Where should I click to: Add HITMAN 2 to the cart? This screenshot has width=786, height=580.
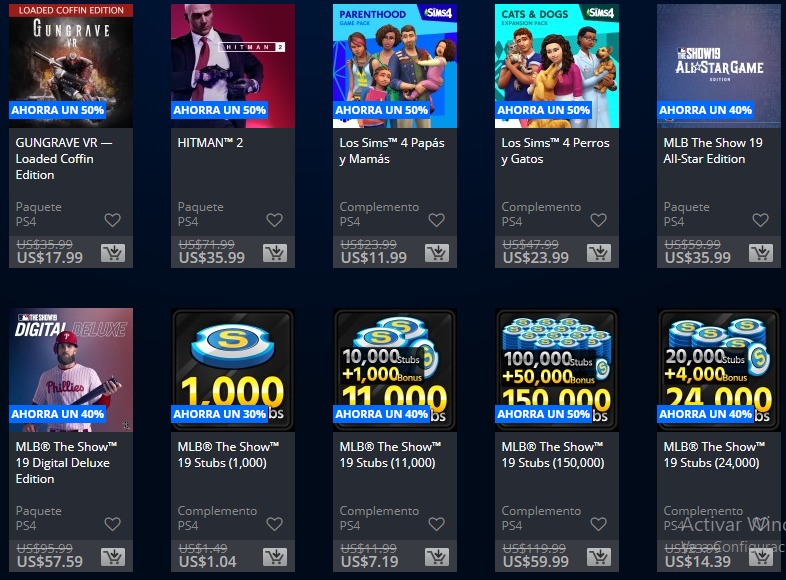click(x=275, y=253)
